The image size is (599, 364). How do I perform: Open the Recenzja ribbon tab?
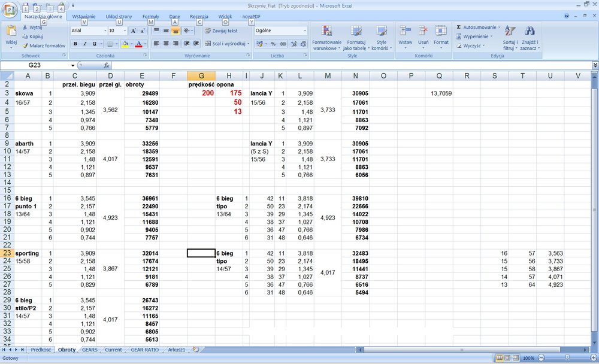199,16
